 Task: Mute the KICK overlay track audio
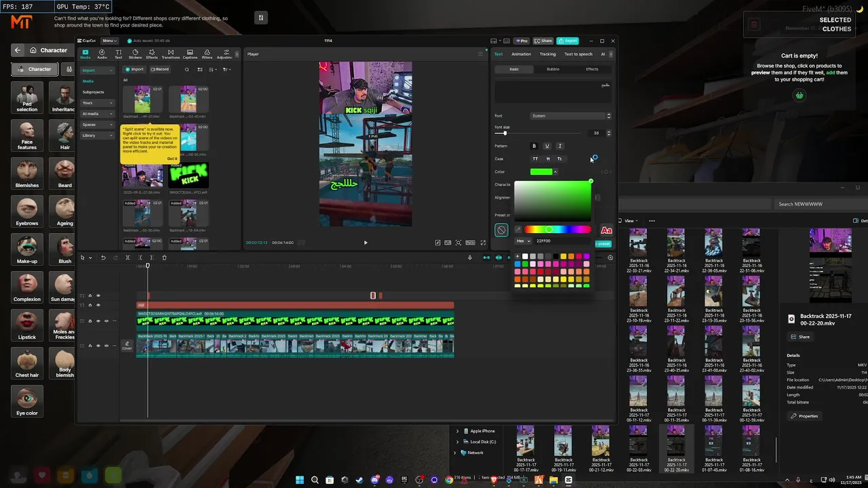click(x=106, y=321)
